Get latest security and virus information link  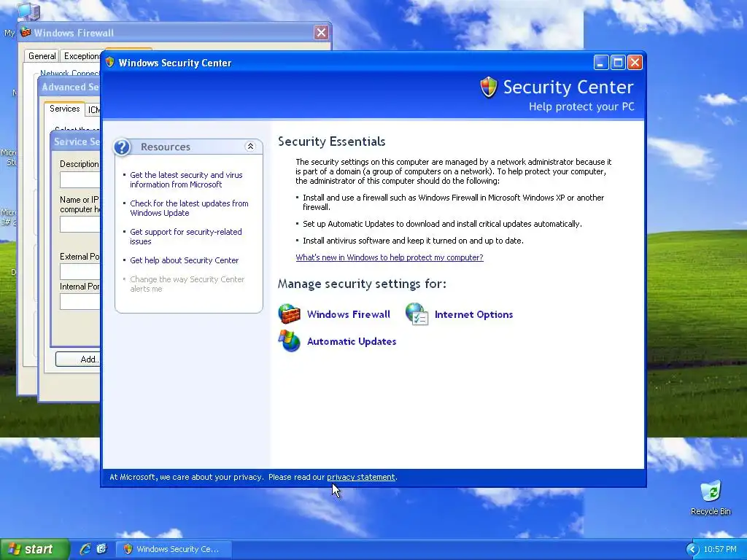[x=186, y=179]
